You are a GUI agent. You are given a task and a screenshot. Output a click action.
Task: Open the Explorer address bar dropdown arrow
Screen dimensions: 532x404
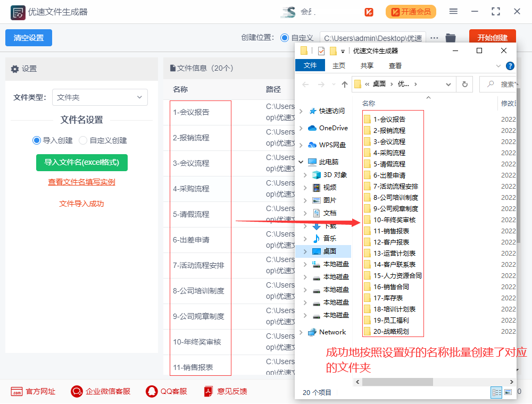[448, 85]
